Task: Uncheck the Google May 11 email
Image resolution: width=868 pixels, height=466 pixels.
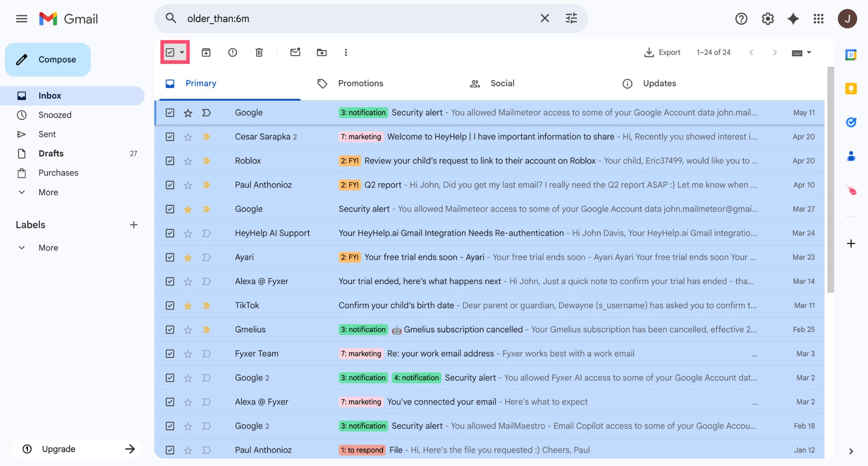Action: pyautogui.click(x=170, y=113)
